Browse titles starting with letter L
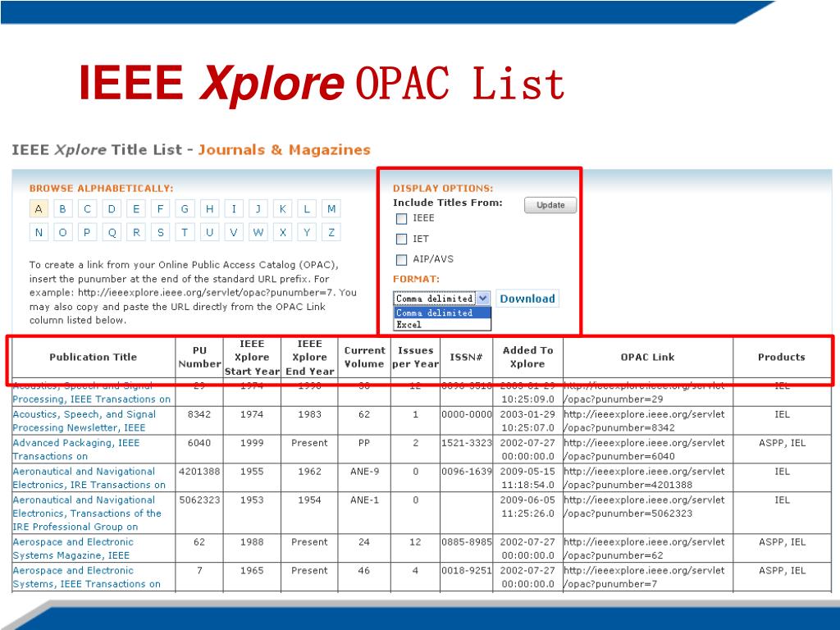Screen dimensions: 840x630 307,209
